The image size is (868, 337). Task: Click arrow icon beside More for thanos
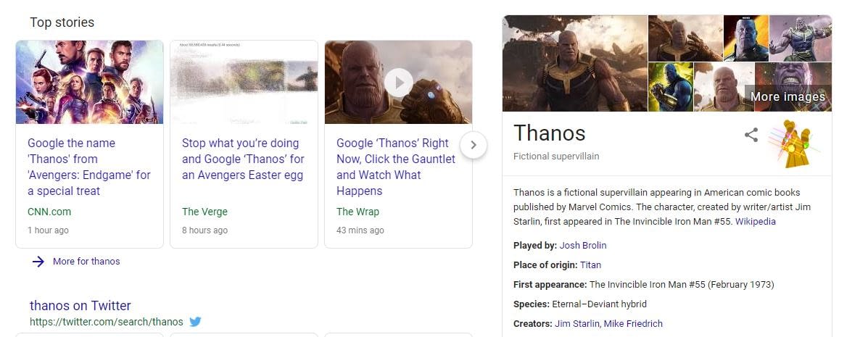pos(38,262)
